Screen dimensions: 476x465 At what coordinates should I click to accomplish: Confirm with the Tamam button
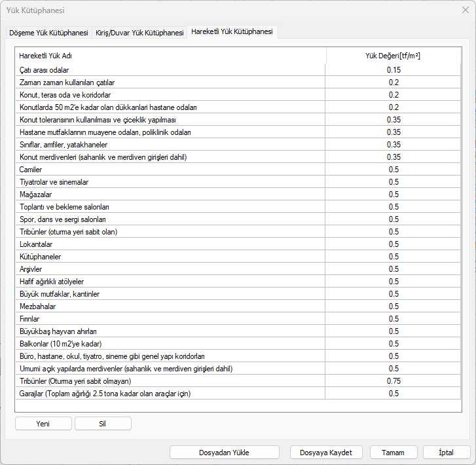pyautogui.click(x=394, y=453)
